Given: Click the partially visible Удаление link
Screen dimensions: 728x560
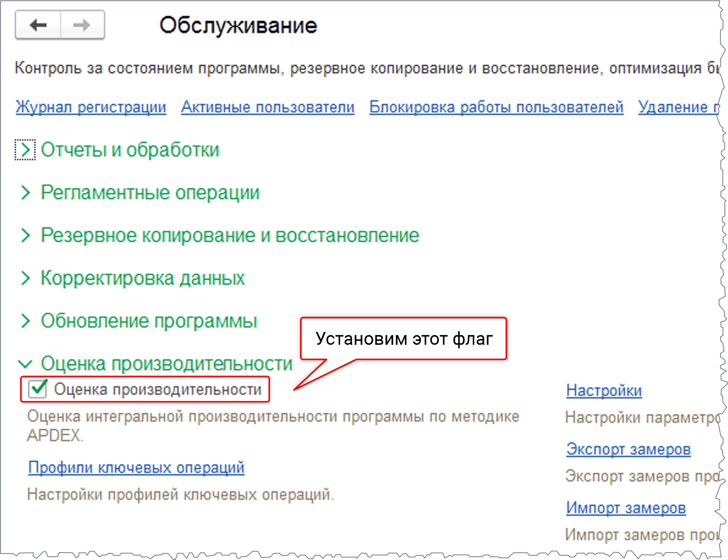Looking at the screenshot, I should (x=678, y=107).
